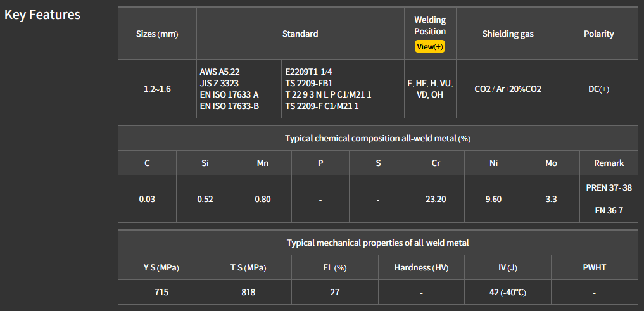Screen dimensions: 644x311
Task: Click the EN ISO 17633-B standard text
Action: [229, 106]
